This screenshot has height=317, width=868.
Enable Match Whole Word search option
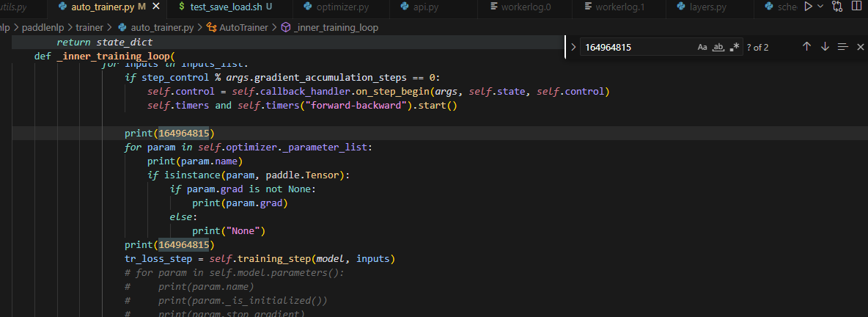tap(718, 47)
